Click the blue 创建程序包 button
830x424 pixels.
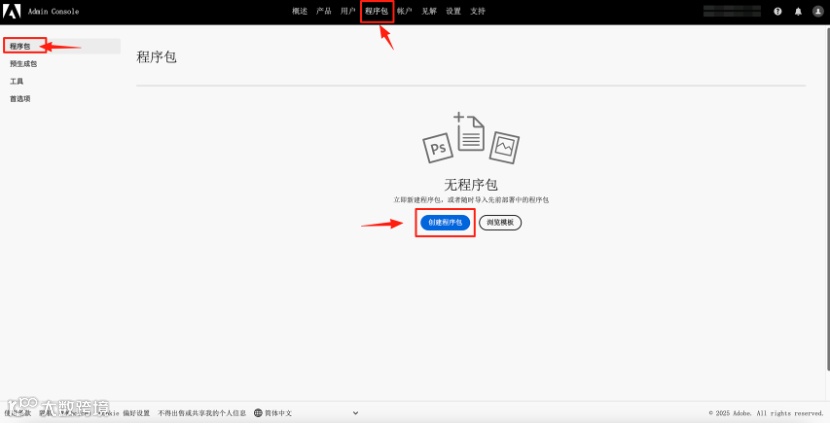coord(445,223)
